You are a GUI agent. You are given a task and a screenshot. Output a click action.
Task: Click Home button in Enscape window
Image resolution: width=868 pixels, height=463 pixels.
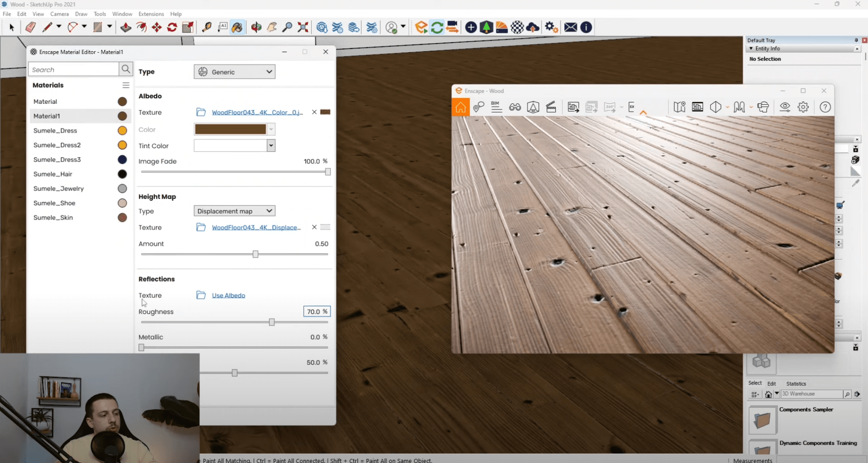pyautogui.click(x=461, y=107)
